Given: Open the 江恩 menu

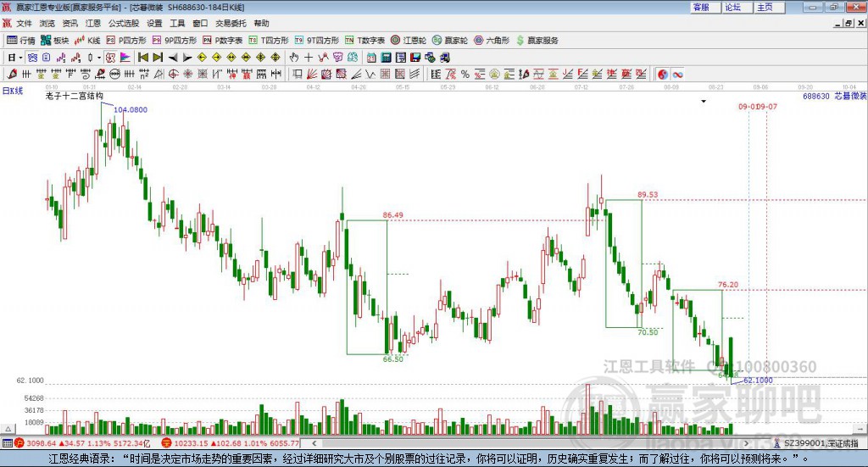Looking at the screenshot, I should coord(93,23).
